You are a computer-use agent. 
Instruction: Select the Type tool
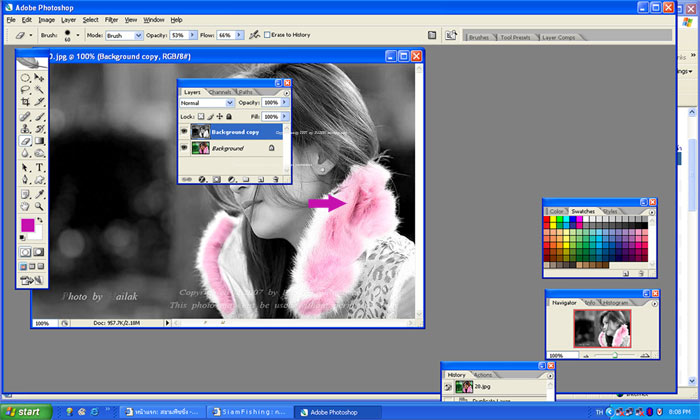(x=39, y=168)
